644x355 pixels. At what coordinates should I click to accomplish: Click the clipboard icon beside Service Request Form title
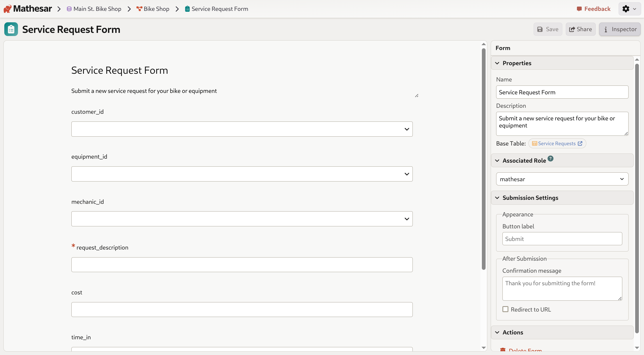click(11, 29)
